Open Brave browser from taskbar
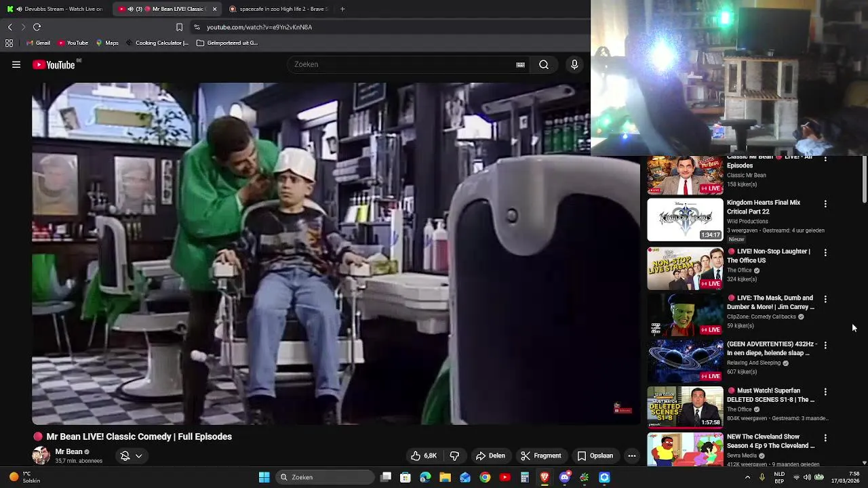868x488 pixels. pyautogui.click(x=545, y=477)
